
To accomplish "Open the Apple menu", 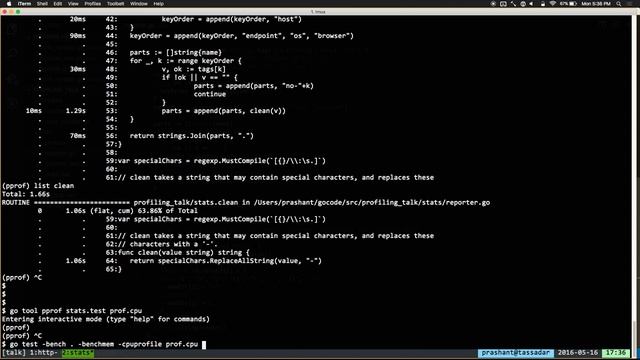I will pos(9,4).
